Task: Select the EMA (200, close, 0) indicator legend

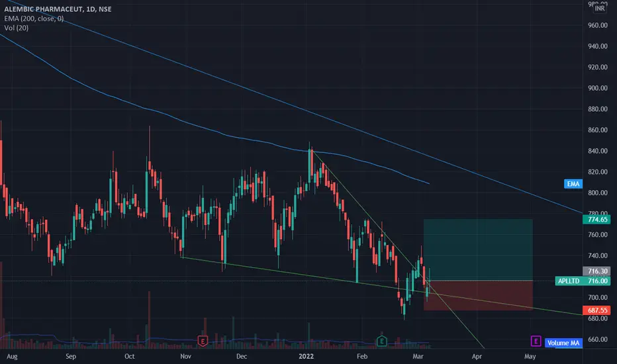Action: click(34, 19)
